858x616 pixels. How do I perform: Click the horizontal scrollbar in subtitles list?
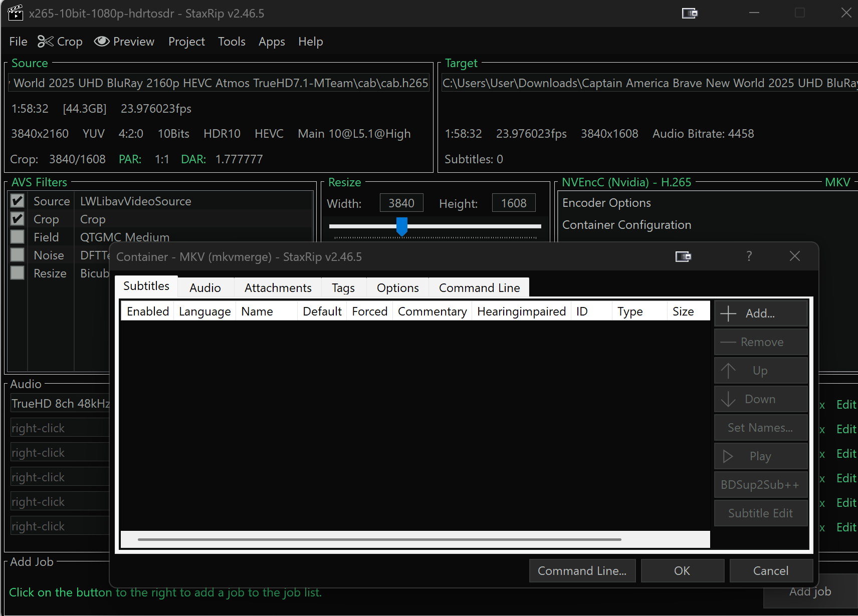pyautogui.click(x=379, y=539)
